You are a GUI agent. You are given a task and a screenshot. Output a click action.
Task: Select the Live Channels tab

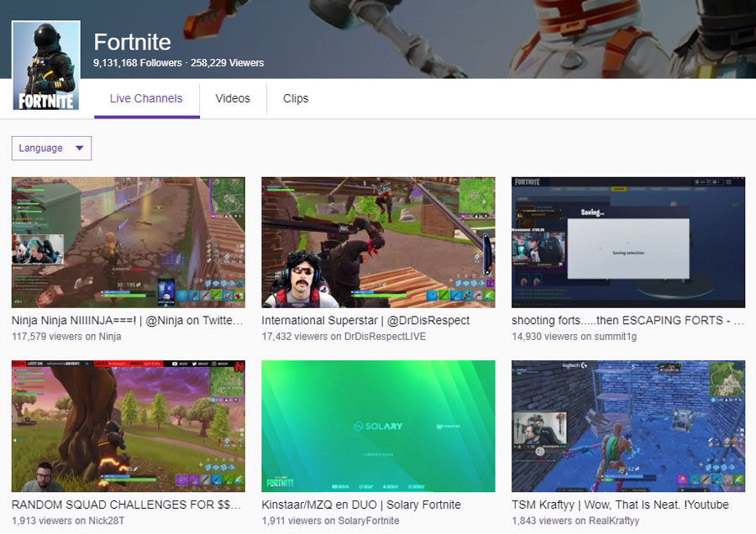click(x=146, y=97)
